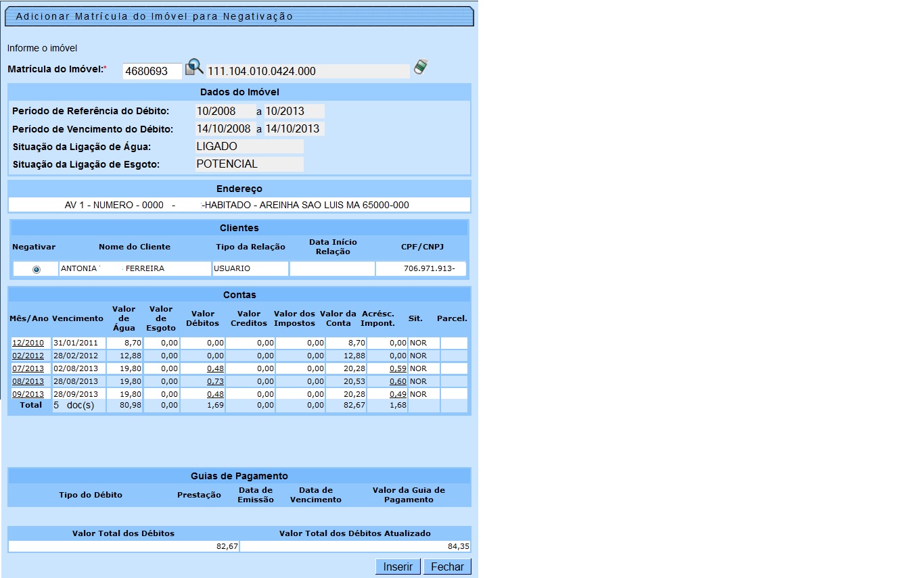Click the due date end field 14/10/2013

pyautogui.click(x=294, y=129)
